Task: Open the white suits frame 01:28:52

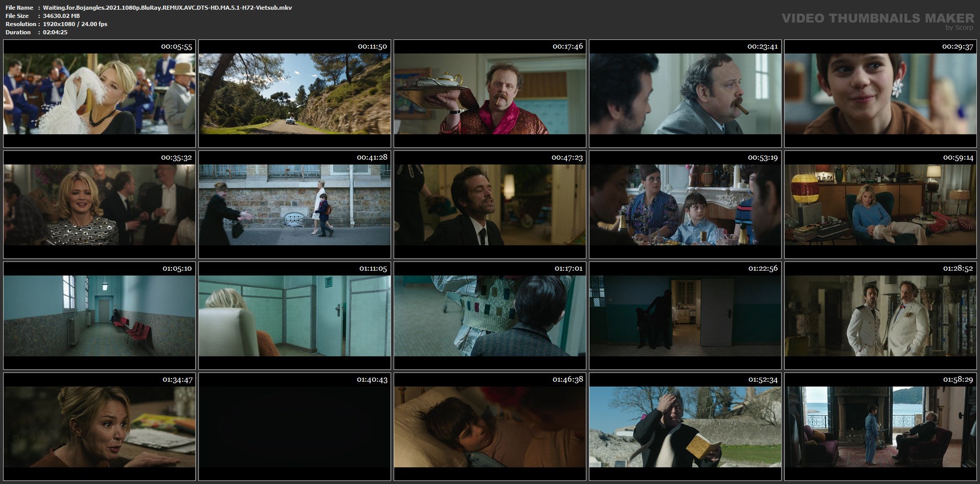Action: coord(880,316)
